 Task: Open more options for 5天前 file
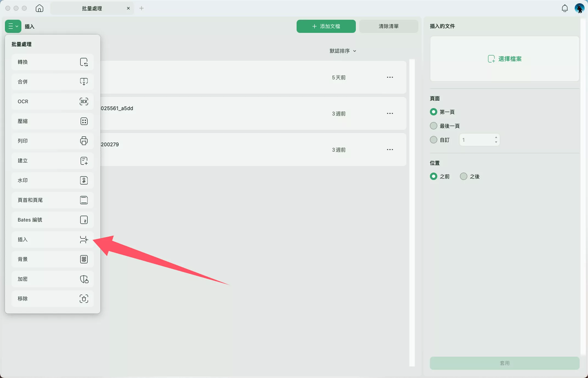pos(390,77)
